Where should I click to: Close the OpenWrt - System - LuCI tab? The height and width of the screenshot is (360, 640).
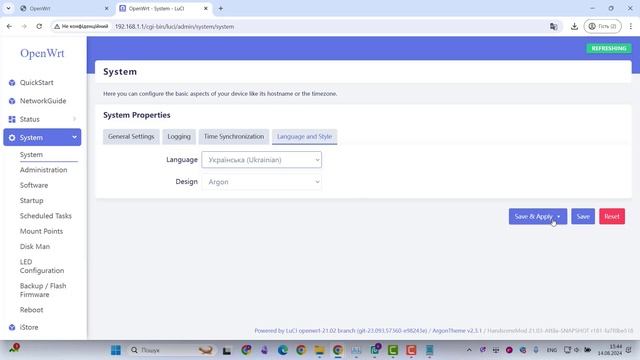pyautogui.click(x=206, y=8)
